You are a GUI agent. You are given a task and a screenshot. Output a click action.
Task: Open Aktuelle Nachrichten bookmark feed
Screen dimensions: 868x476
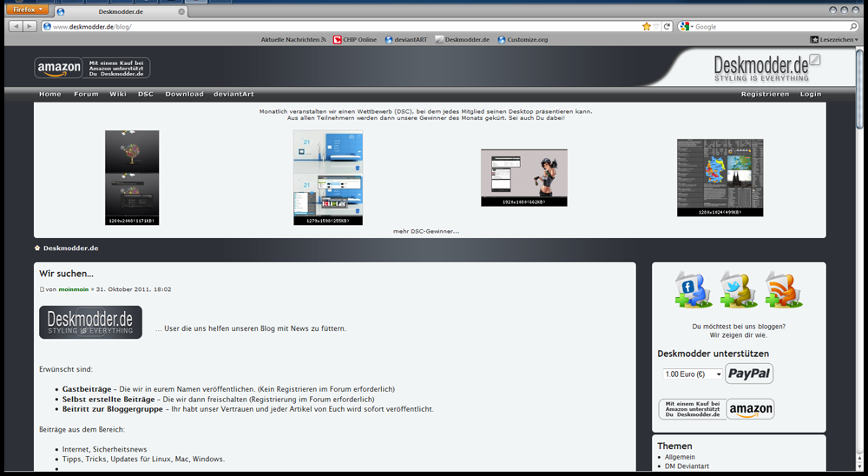click(x=293, y=40)
